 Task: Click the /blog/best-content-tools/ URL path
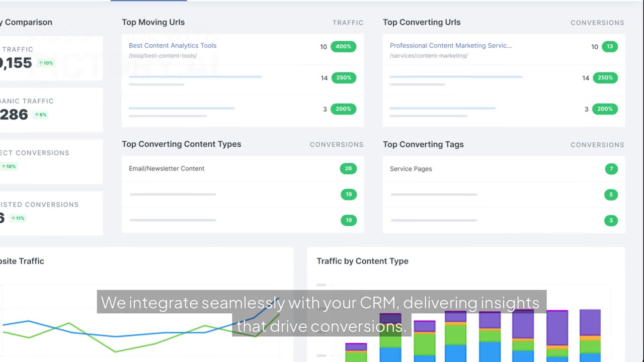163,56
